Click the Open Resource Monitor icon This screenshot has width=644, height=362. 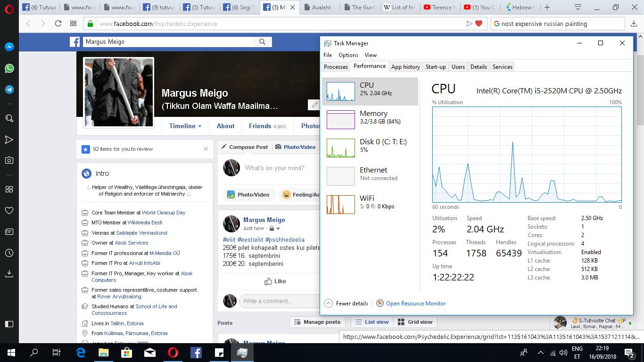[380, 304]
